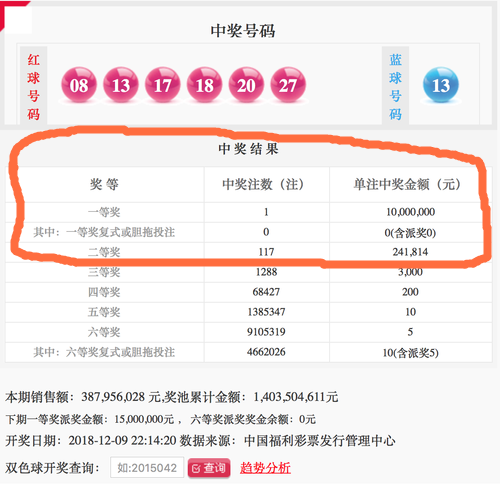
Task: Select the red ball numbered 17
Action: [x=163, y=85]
